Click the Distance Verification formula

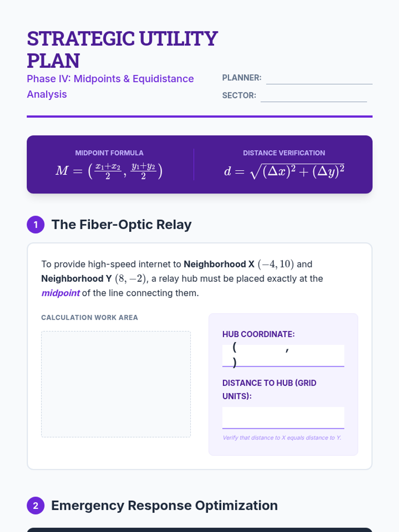(x=284, y=171)
